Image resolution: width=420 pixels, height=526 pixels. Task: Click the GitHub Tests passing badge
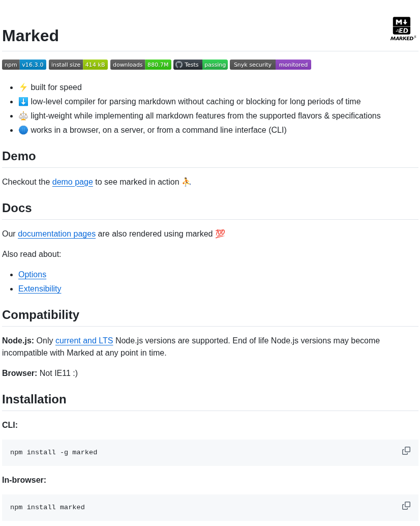pyautogui.click(x=200, y=65)
